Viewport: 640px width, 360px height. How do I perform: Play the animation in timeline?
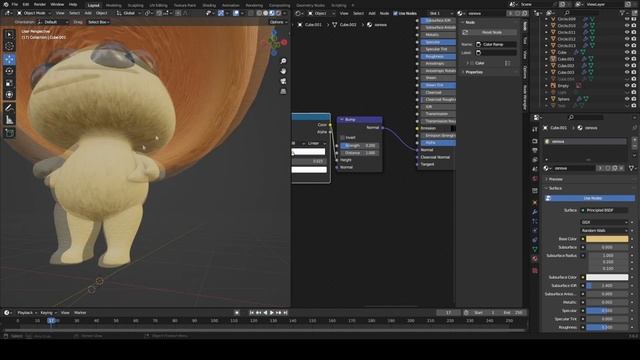click(x=272, y=313)
